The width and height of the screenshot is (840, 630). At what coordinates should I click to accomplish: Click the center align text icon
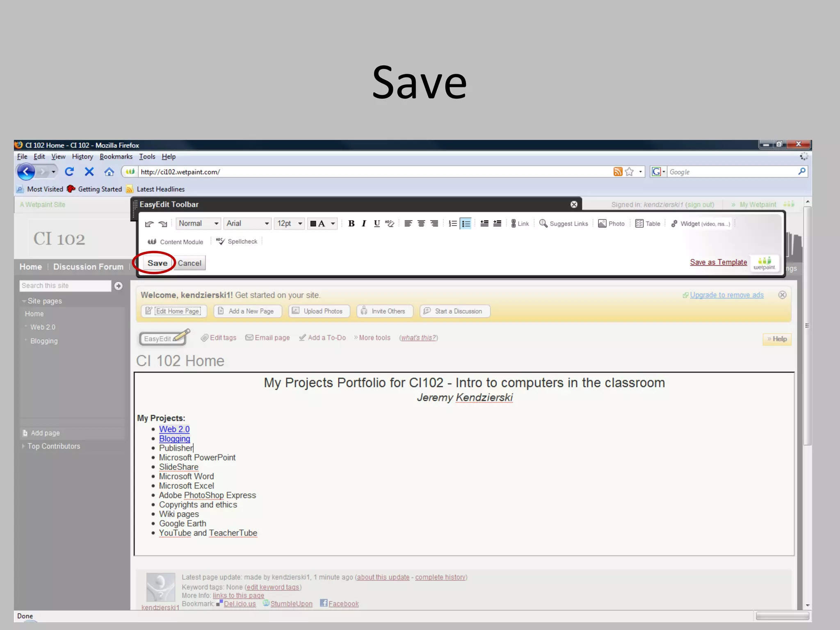coord(421,224)
